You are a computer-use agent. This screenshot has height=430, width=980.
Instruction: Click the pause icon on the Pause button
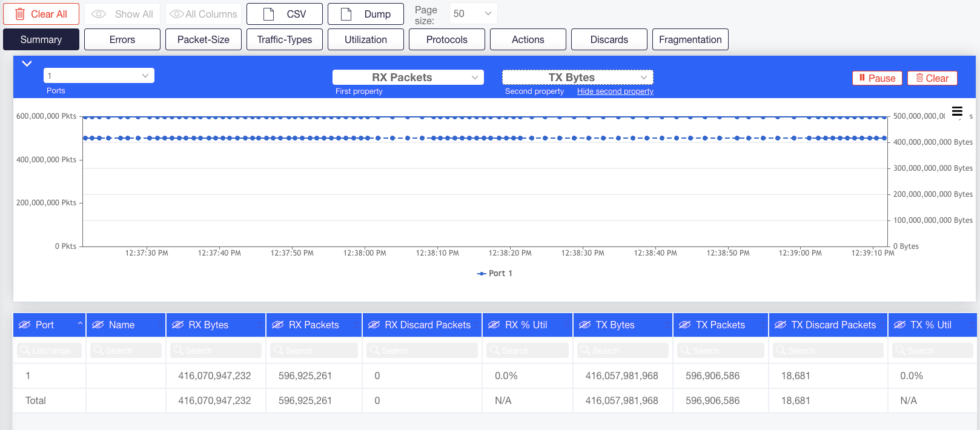point(862,78)
